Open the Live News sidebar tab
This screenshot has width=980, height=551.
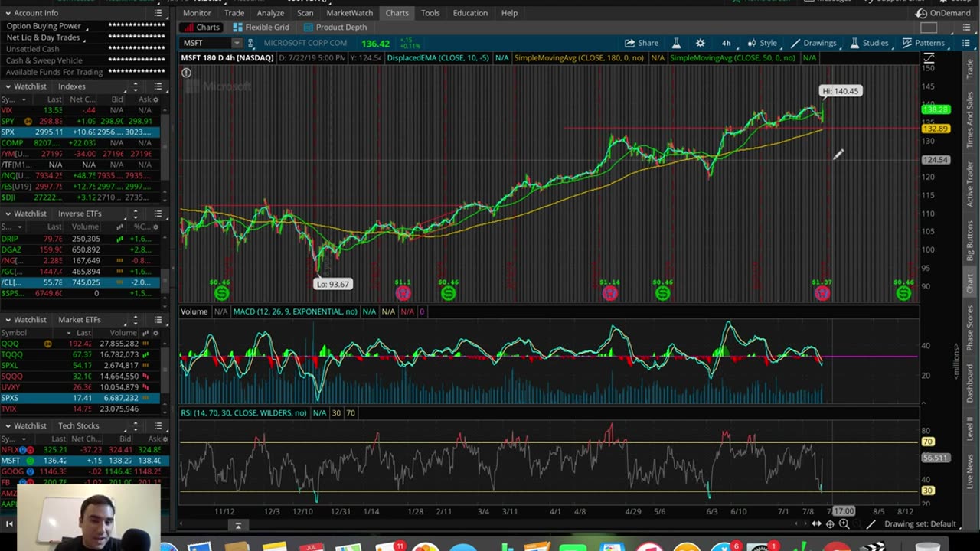[x=970, y=471]
